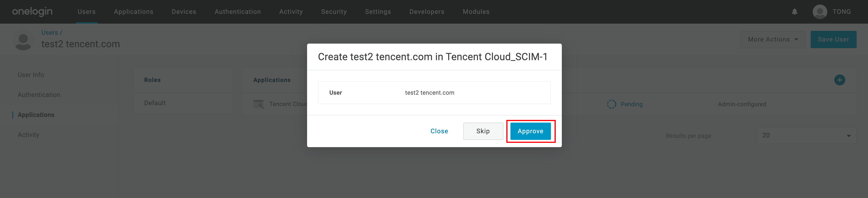Click the Save User button

(x=833, y=40)
